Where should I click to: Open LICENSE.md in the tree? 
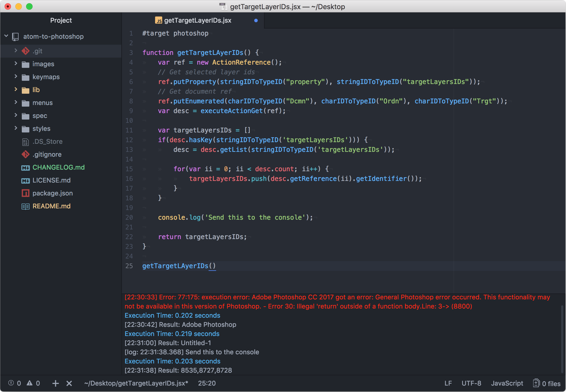click(51, 180)
